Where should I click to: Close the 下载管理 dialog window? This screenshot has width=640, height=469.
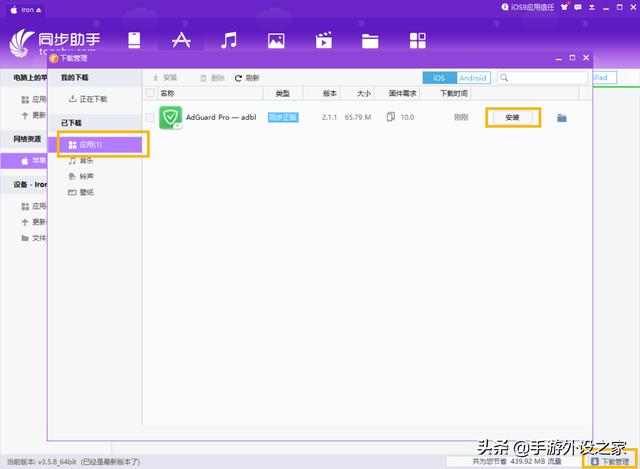(586, 58)
